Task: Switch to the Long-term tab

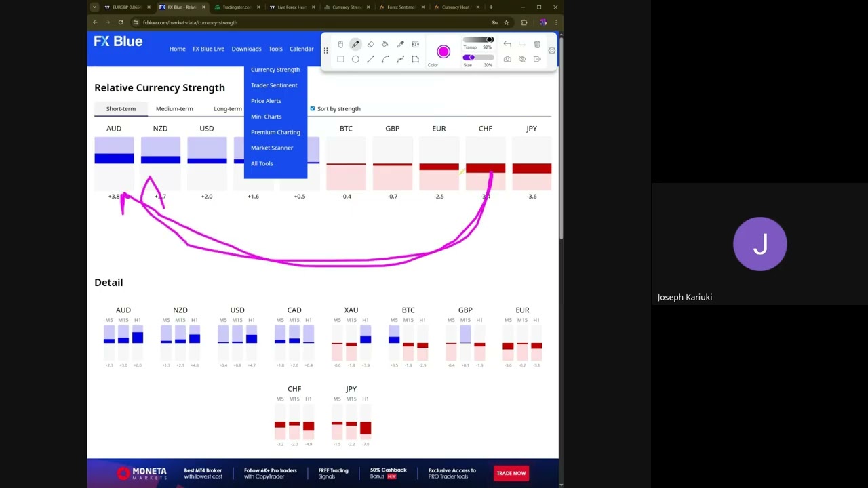Action: pyautogui.click(x=228, y=108)
